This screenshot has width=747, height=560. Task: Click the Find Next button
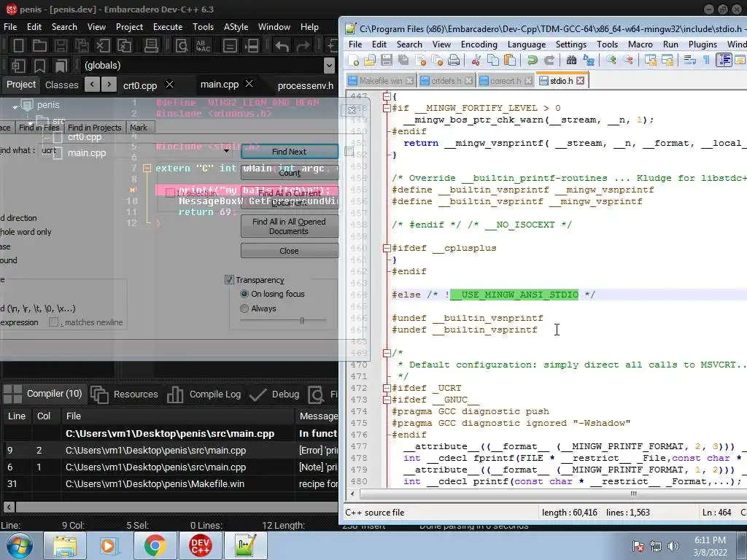[x=289, y=152]
